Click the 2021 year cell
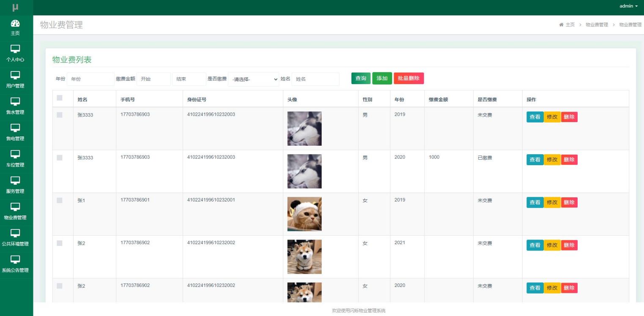The image size is (644, 316). pyautogui.click(x=400, y=242)
